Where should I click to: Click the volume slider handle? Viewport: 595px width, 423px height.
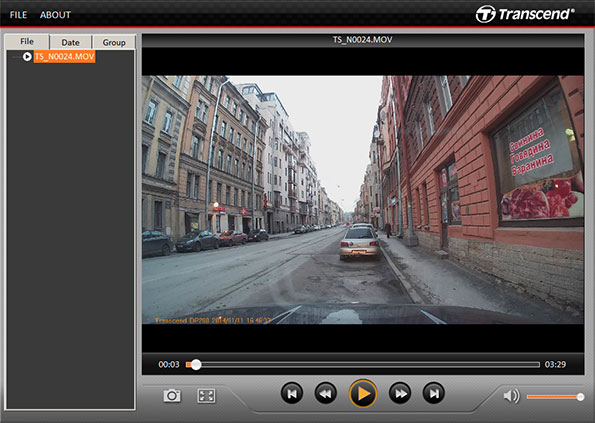tap(580, 397)
